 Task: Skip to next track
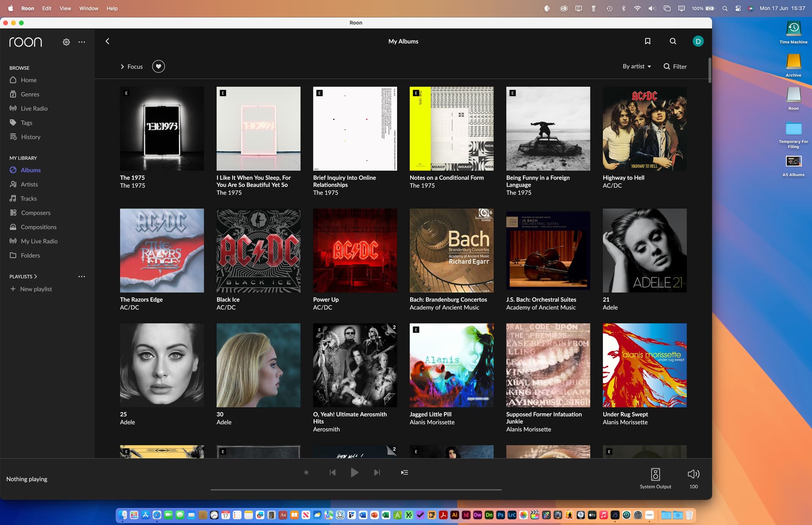(377, 473)
